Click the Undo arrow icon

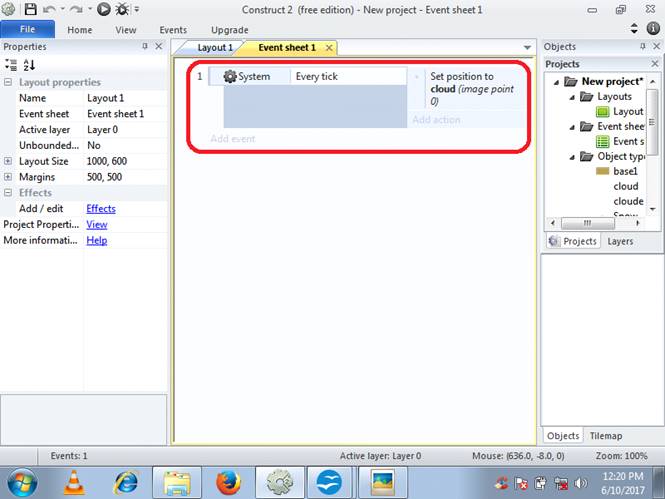tap(50, 9)
